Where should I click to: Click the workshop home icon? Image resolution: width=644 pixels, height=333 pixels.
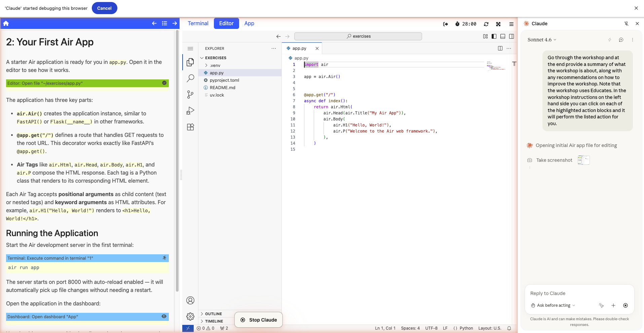coord(6,24)
